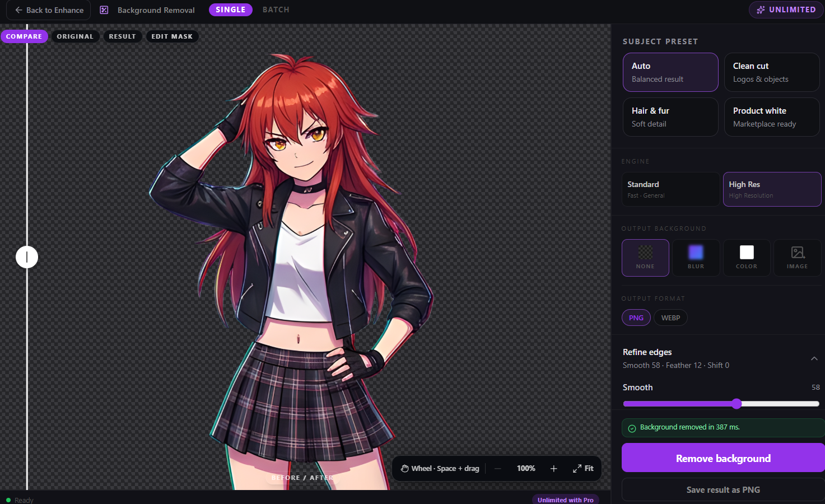Click the Unlimited with Pro badge
The width and height of the screenshot is (825, 504).
pos(565,500)
